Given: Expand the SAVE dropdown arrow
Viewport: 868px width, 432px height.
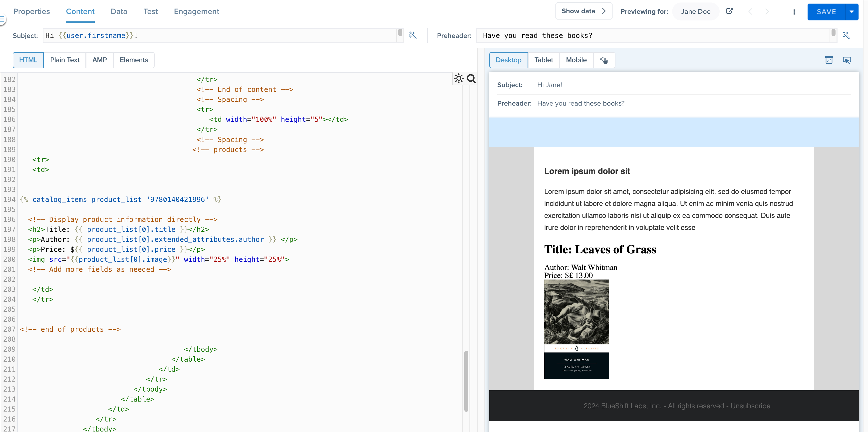Looking at the screenshot, I should tap(852, 12).
